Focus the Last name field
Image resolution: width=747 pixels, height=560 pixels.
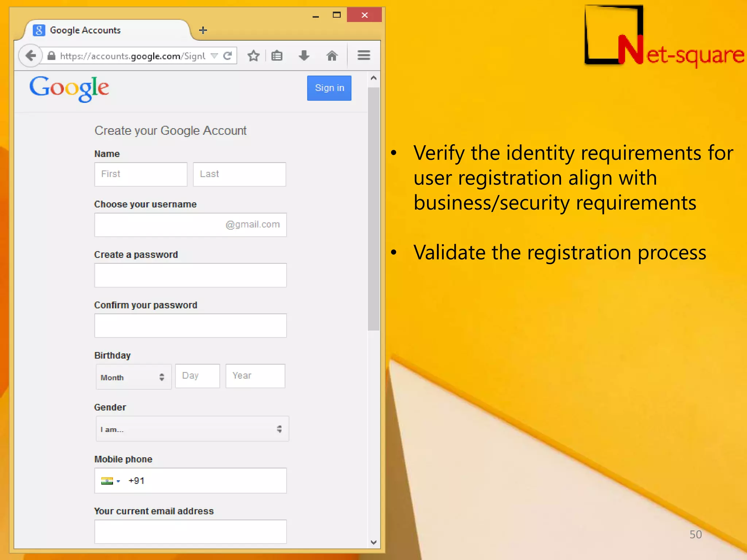(x=239, y=174)
